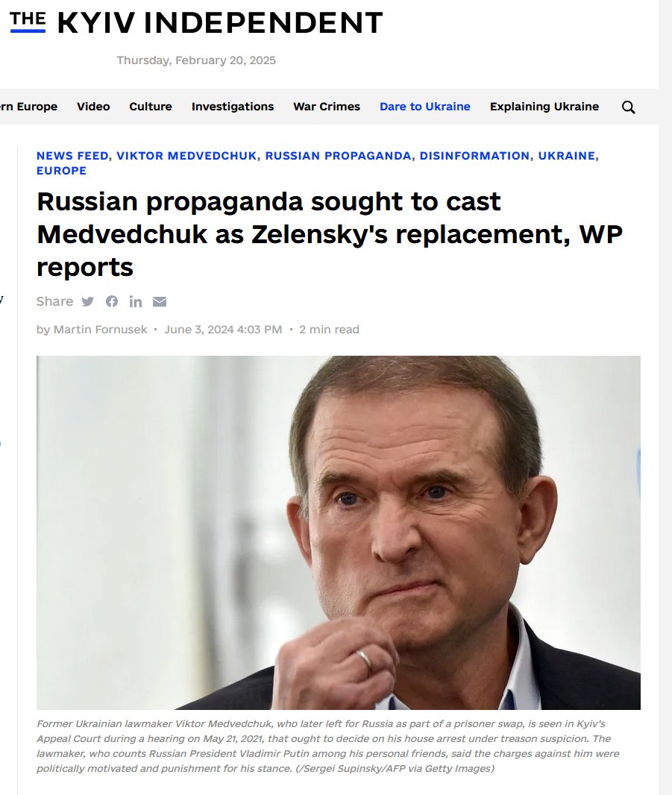Share article on Twitter

pyautogui.click(x=88, y=302)
